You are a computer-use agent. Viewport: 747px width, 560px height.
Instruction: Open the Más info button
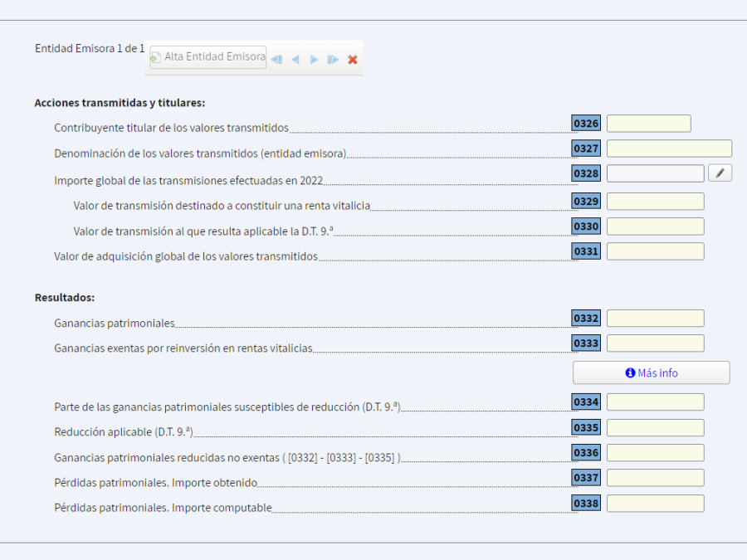tap(651, 373)
